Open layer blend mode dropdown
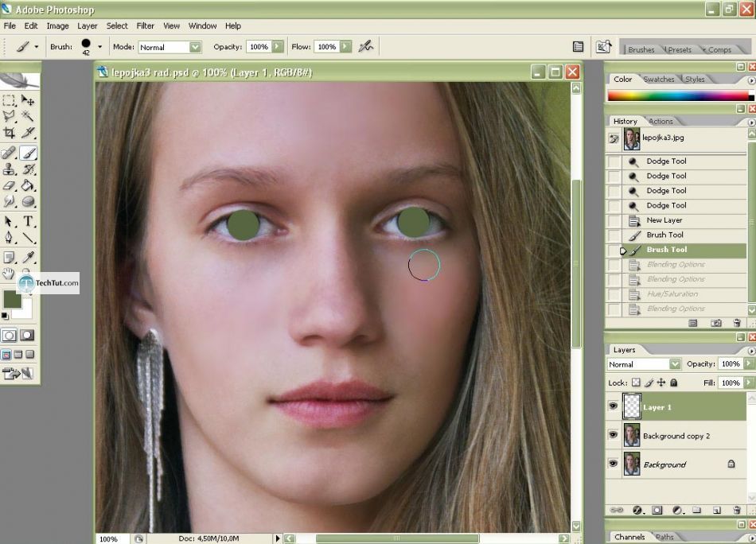This screenshot has width=756, height=544. tap(675, 363)
